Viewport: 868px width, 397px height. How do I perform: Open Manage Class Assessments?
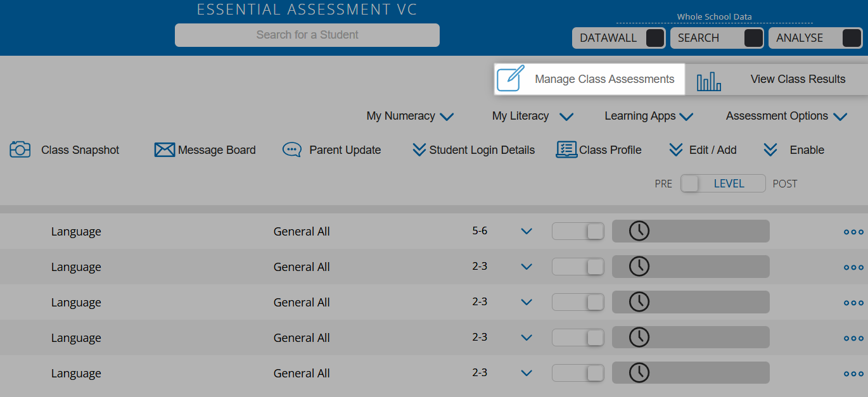(589, 79)
